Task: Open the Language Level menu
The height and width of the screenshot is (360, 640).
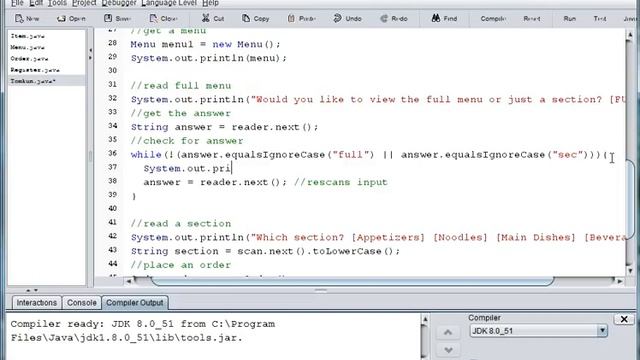Action: (x=169, y=3)
